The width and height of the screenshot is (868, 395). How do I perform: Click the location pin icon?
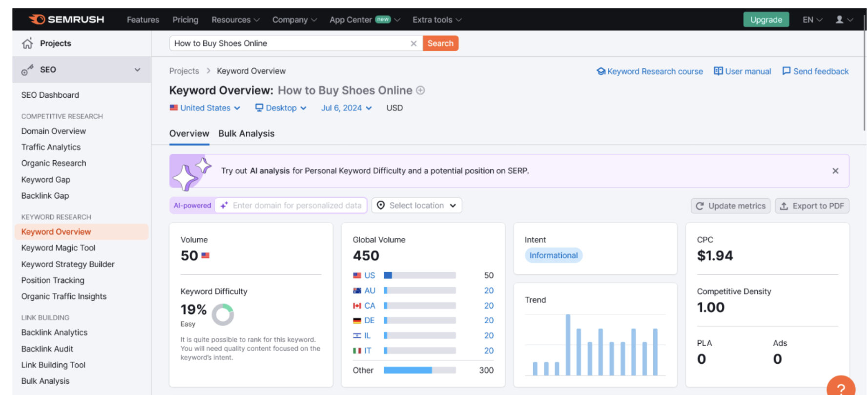[x=381, y=206]
